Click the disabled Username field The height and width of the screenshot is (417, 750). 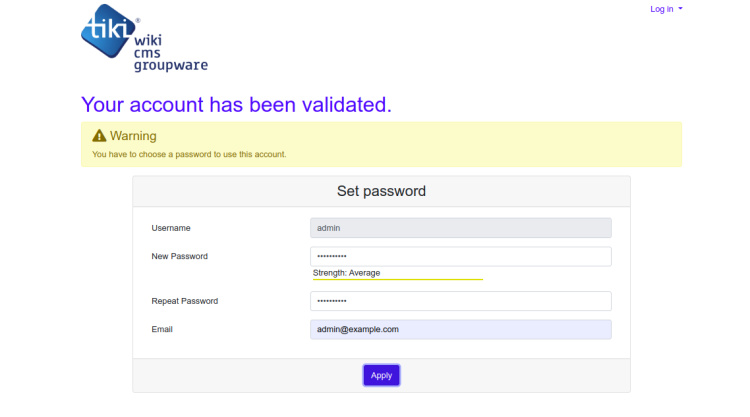click(x=461, y=228)
